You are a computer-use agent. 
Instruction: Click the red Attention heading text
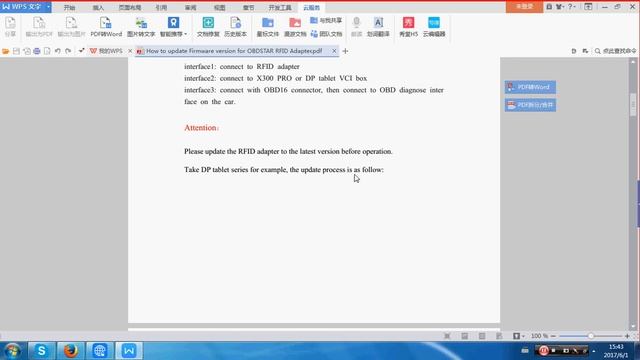coord(202,128)
